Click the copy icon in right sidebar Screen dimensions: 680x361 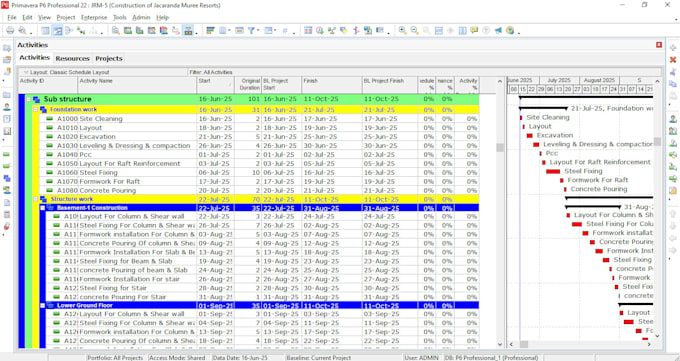673,83
